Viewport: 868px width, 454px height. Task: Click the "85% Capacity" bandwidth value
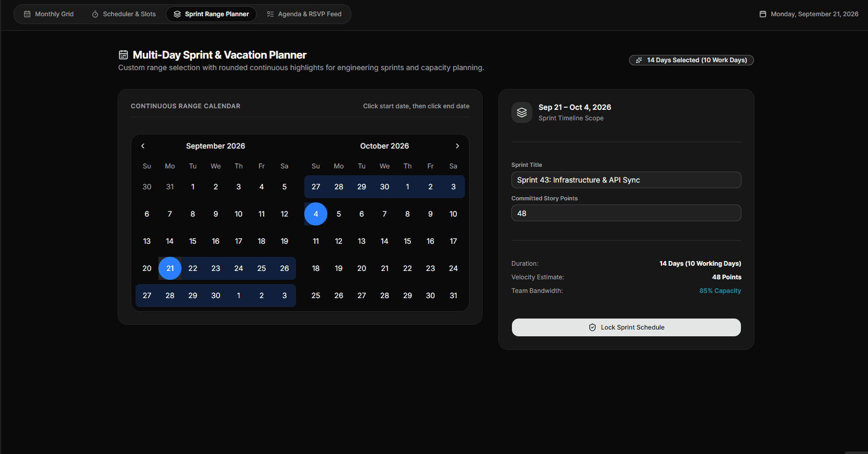[720, 291]
